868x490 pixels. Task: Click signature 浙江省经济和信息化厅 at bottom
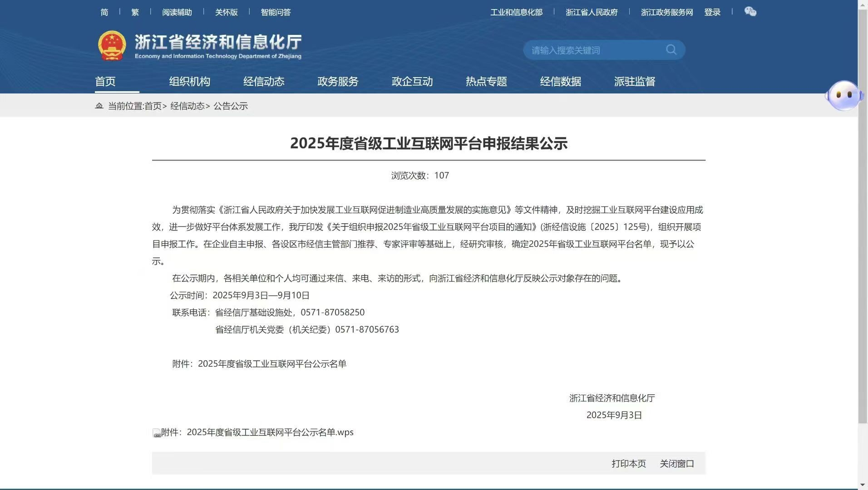(x=612, y=398)
